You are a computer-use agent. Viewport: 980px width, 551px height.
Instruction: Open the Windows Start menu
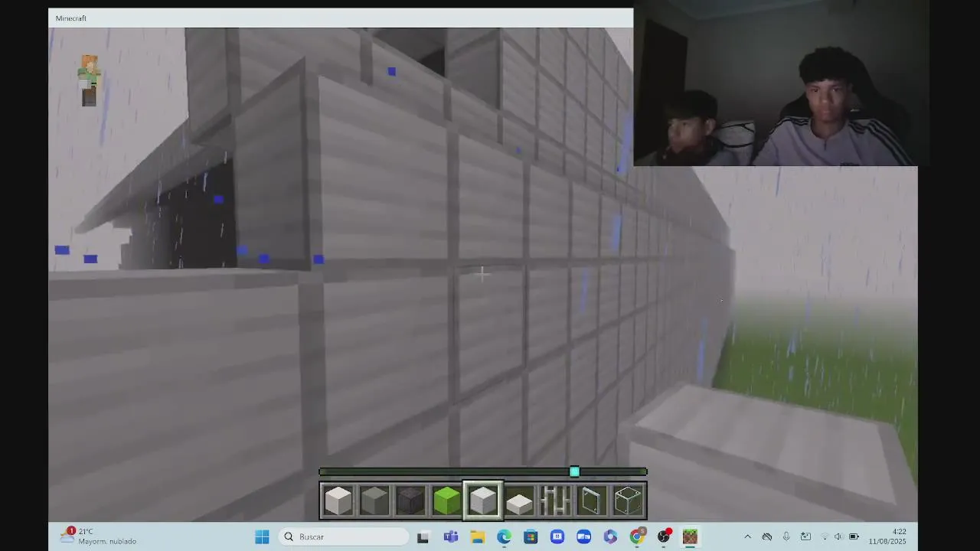[x=262, y=536]
